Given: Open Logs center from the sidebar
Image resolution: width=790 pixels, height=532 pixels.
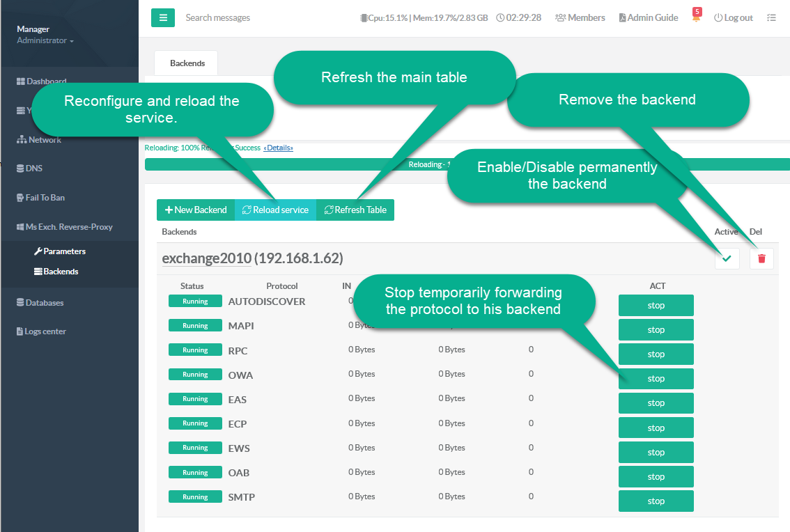Looking at the screenshot, I should (45, 331).
